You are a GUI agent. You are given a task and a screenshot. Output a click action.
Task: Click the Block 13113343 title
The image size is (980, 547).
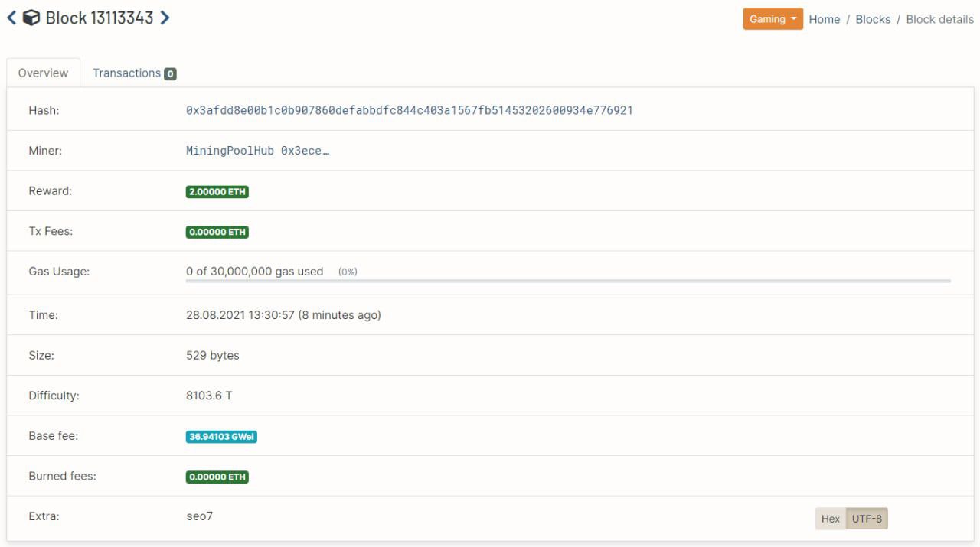pos(100,18)
